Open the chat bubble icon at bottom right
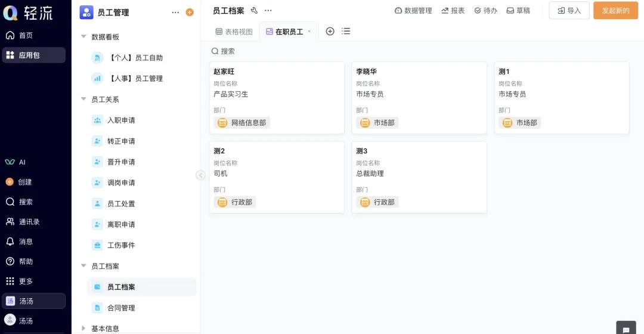Image resolution: width=644 pixels, height=334 pixels. (626, 329)
